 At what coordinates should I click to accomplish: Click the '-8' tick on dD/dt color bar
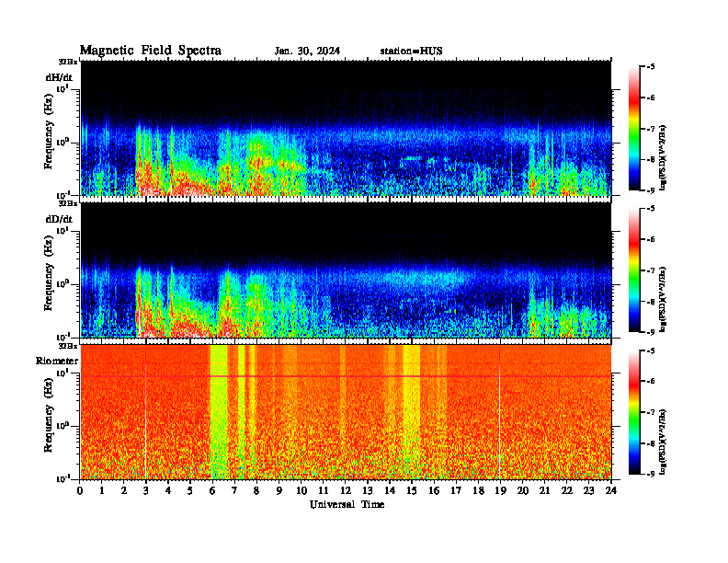coord(650,302)
